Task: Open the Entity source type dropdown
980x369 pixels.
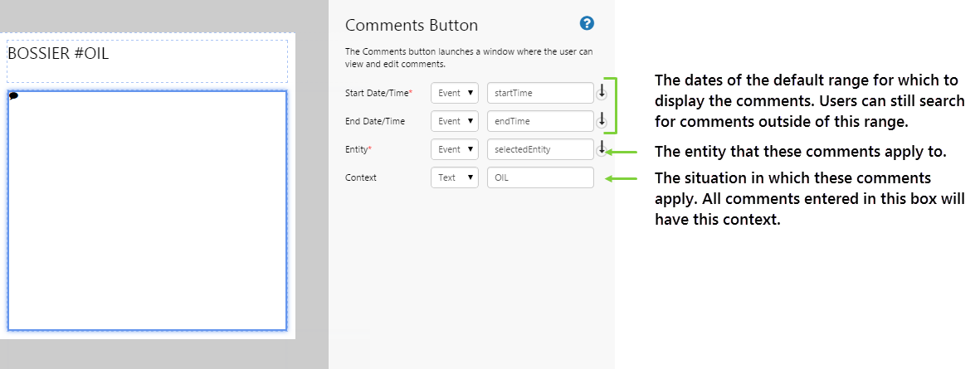Action: (x=455, y=149)
